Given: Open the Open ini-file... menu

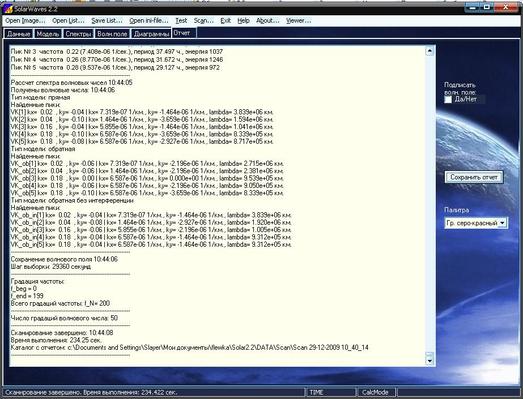Looking at the screenshot, I should 149,21.
